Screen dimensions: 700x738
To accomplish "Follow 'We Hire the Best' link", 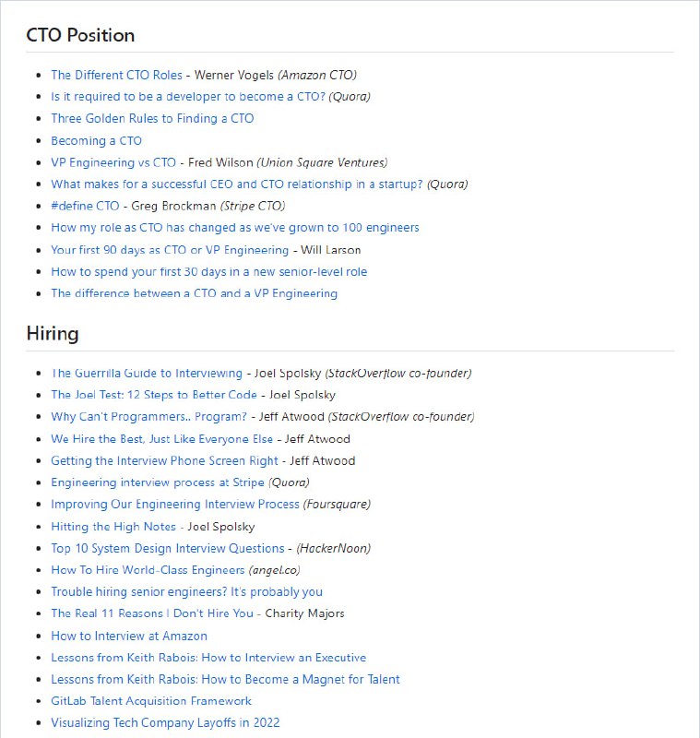I will tap(161, 439).
